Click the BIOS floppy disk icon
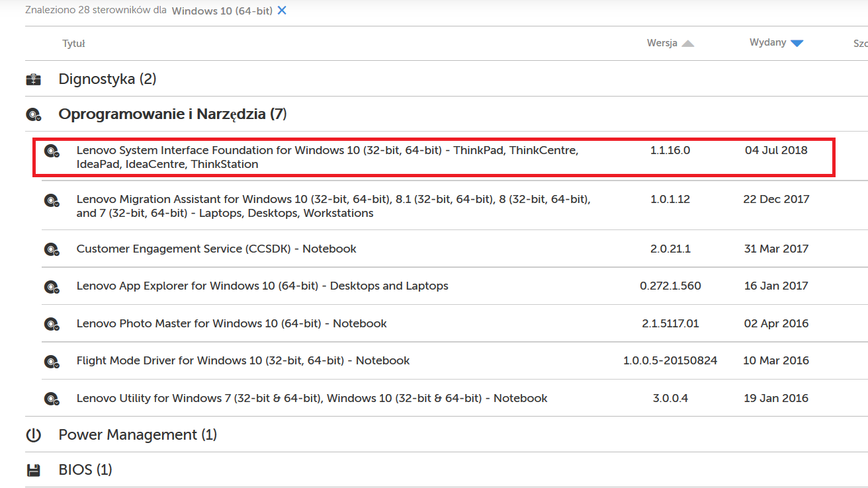 pyautogui.click(x=33, y=470)
